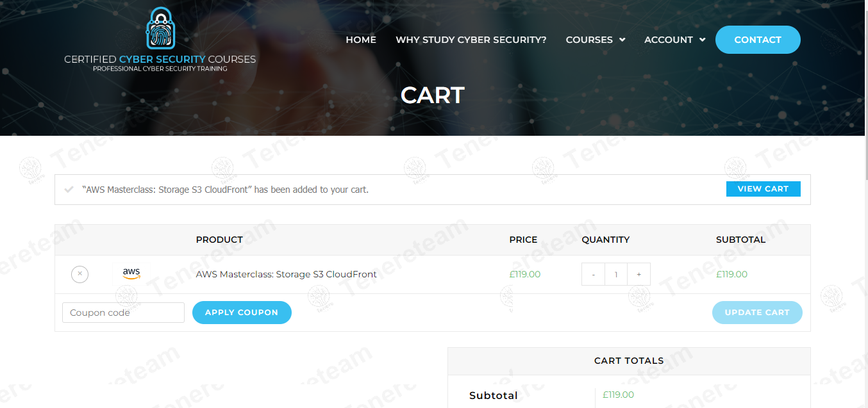Click the SUBTOTAL column header

pyautogui.click(x=740, y=240)
